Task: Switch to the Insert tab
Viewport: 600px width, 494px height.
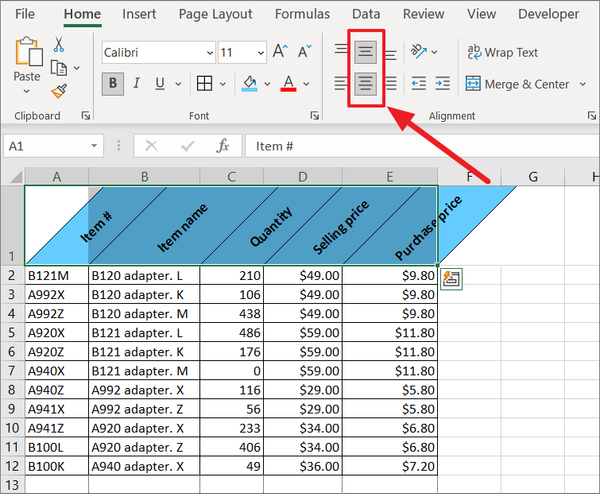Action: (x=139, y=14)
